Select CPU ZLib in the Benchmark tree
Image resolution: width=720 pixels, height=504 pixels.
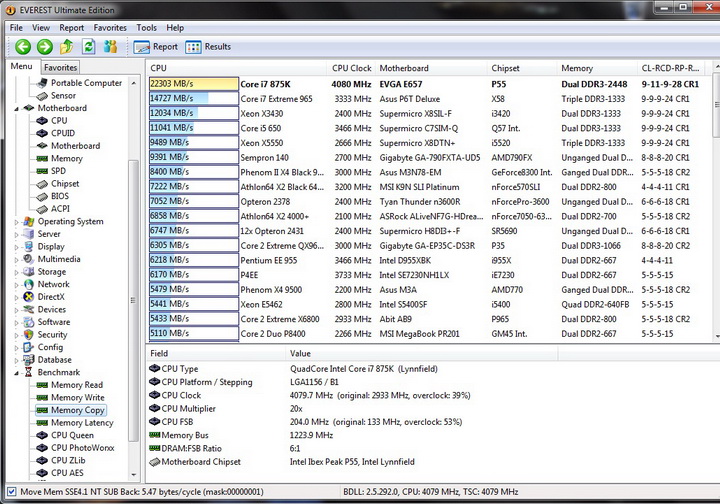(x=68, y=460)
